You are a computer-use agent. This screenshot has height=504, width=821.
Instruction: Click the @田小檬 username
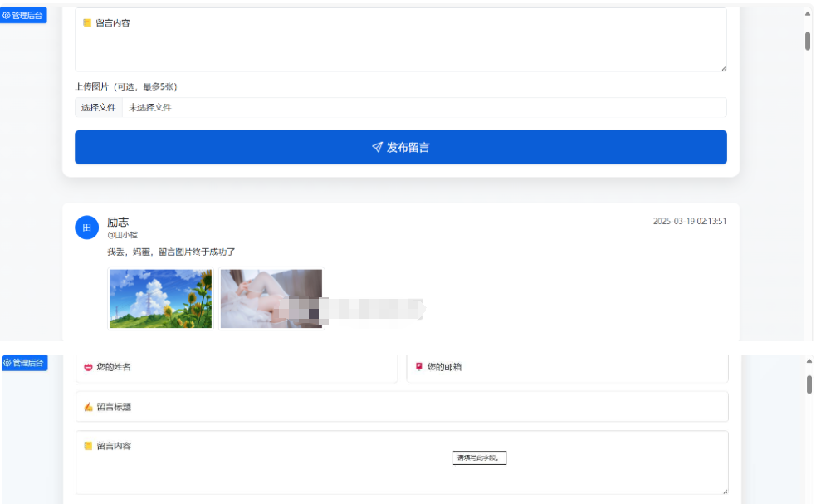click(122, 235)
